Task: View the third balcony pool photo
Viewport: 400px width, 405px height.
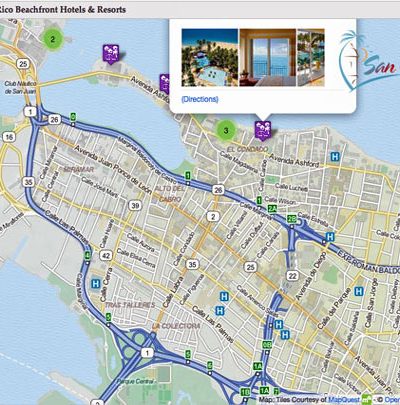Action: 311,57
